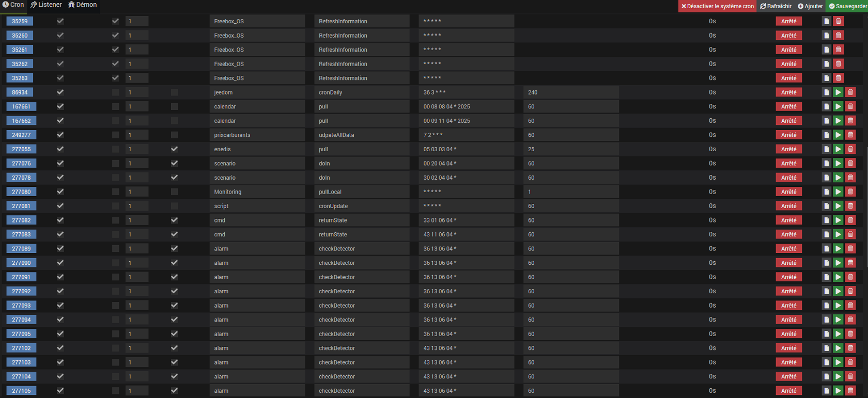The width and height of the screenshot is (868, 398).
Task: Focus the timeout field '25' of enedis cron
Action: pos(571,149)
